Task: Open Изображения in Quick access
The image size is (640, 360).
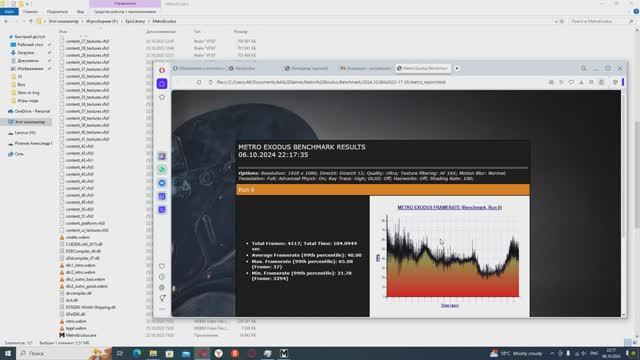Action: click(29, 69)
